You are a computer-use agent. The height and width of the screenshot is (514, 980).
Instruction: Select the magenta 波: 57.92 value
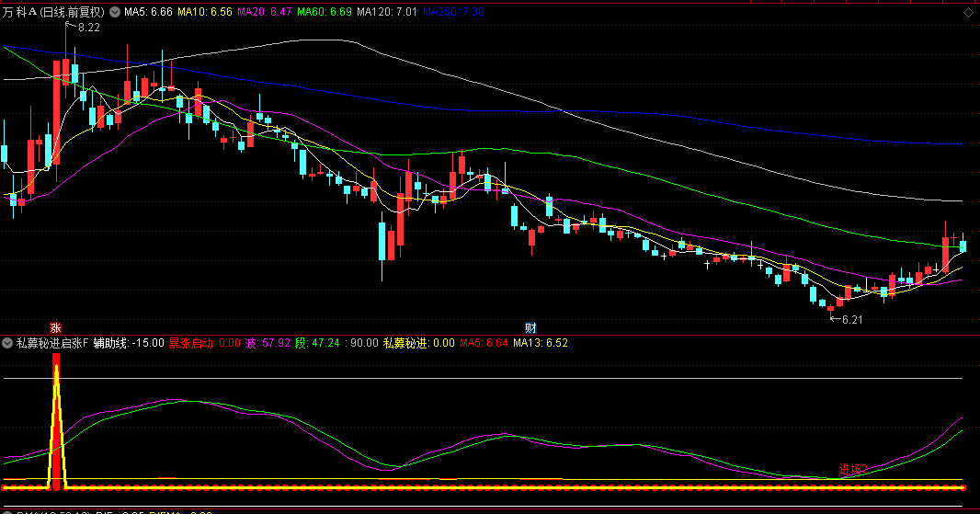pos(268,343)
